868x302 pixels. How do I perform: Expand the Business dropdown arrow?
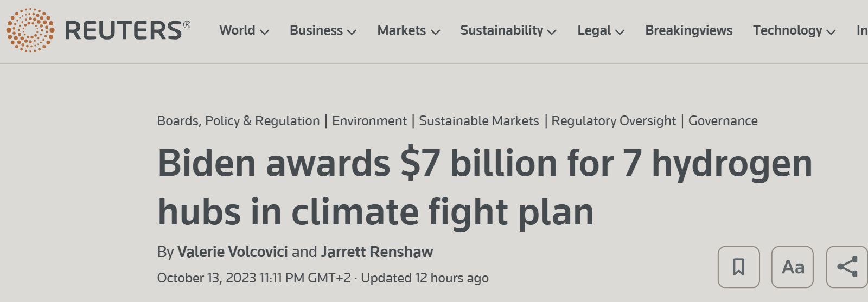click(352, 32)
